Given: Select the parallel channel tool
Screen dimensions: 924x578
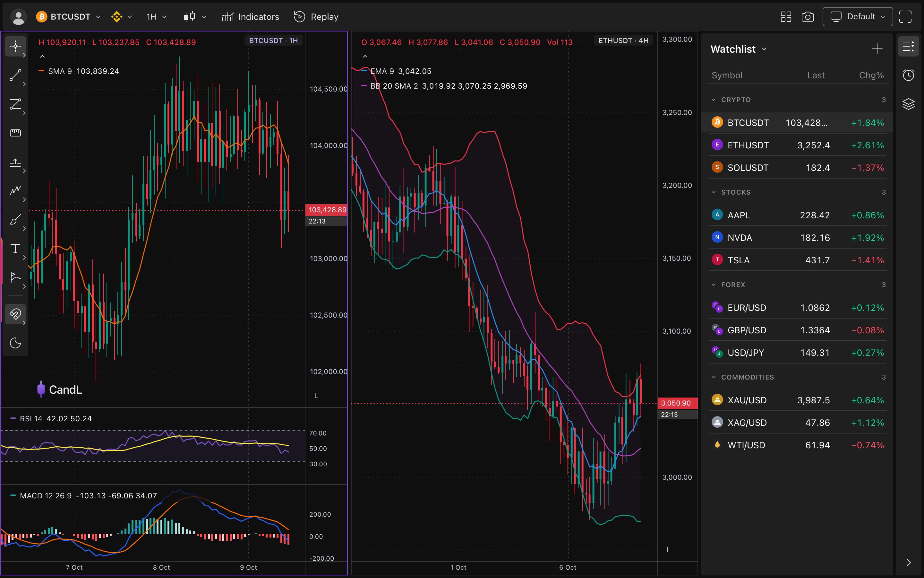Looking at the screenshot, I should [x=15, y=104].
